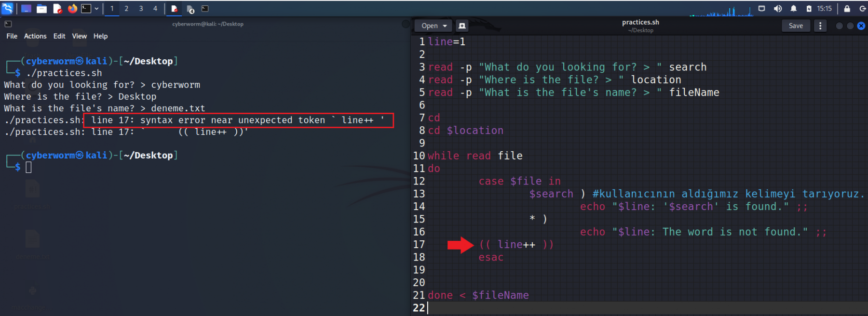Click the show desktop panel icon
The image size is (868, 316).
pyautogui.click(x=27, y=9)
